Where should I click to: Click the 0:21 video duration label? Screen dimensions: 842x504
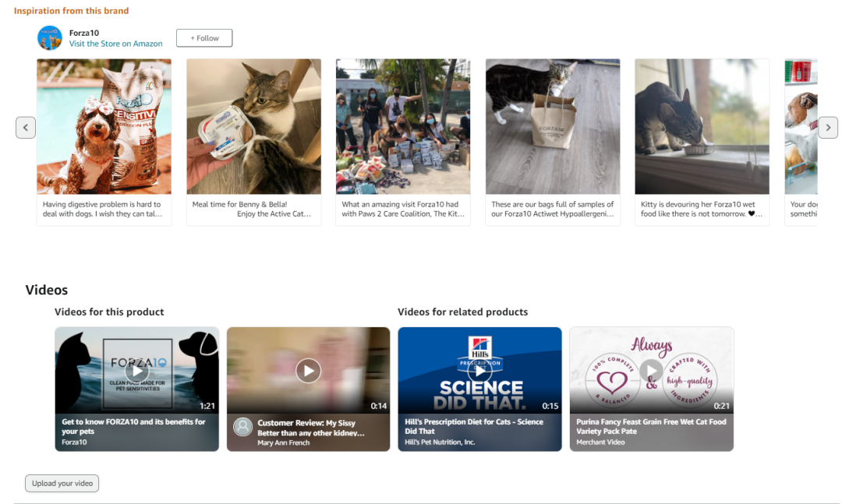722,407
